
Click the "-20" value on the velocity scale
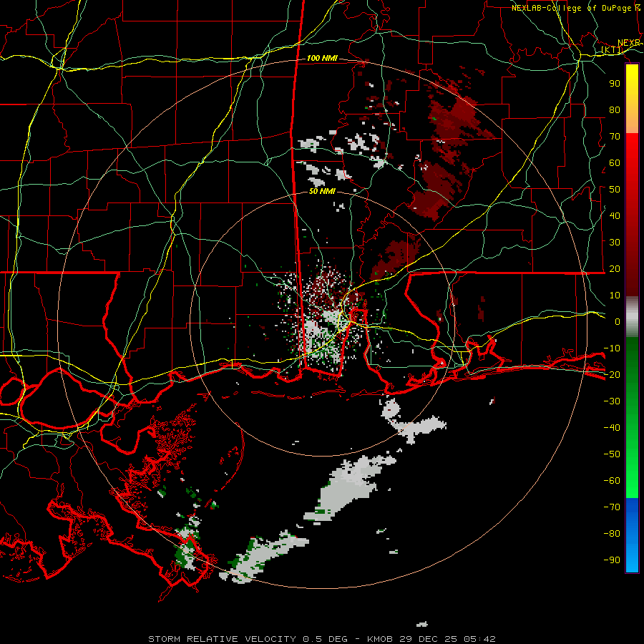tap(612, 374)
